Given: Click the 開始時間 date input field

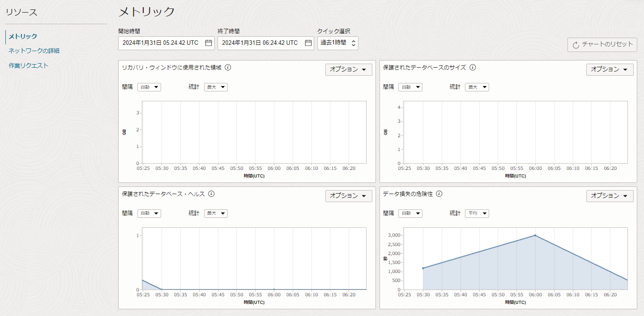Looking at the screenshot, I should point(161,43).
